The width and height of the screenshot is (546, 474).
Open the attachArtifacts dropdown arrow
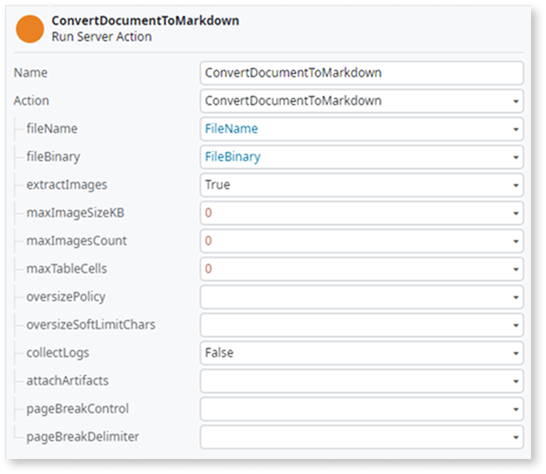pos(516,381)
